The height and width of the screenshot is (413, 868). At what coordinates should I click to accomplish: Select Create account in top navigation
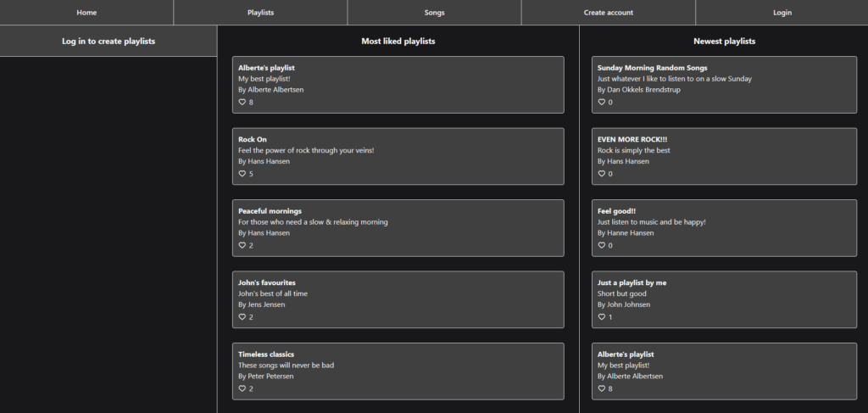608,13
